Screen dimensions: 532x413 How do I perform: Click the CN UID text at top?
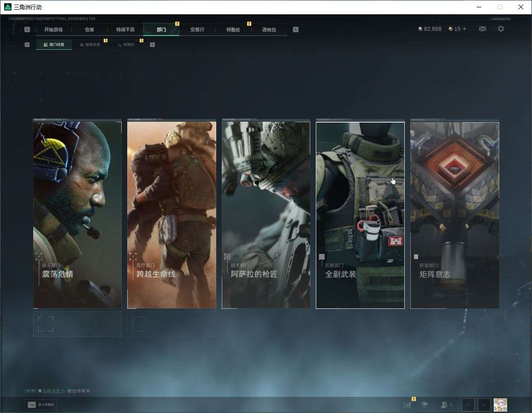tap(52, 18)
